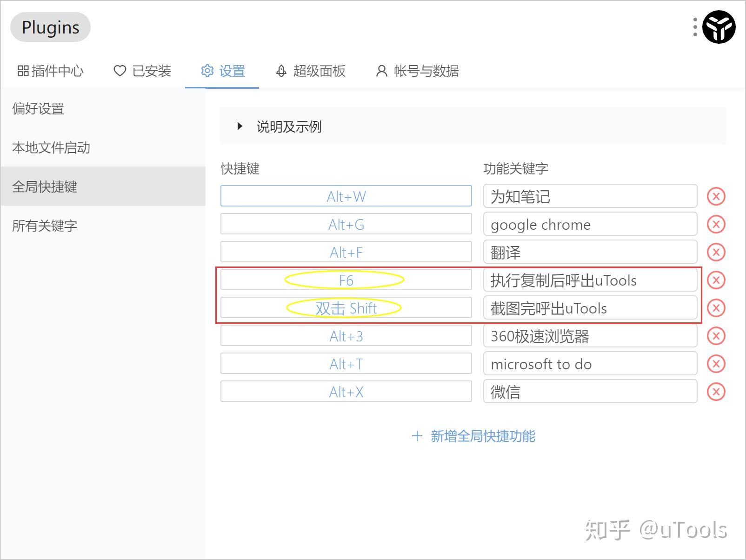This screenshot has width=746, height=560.
Task: Click the 帐号与数据 account icon
Action: [x=417, y=71]
